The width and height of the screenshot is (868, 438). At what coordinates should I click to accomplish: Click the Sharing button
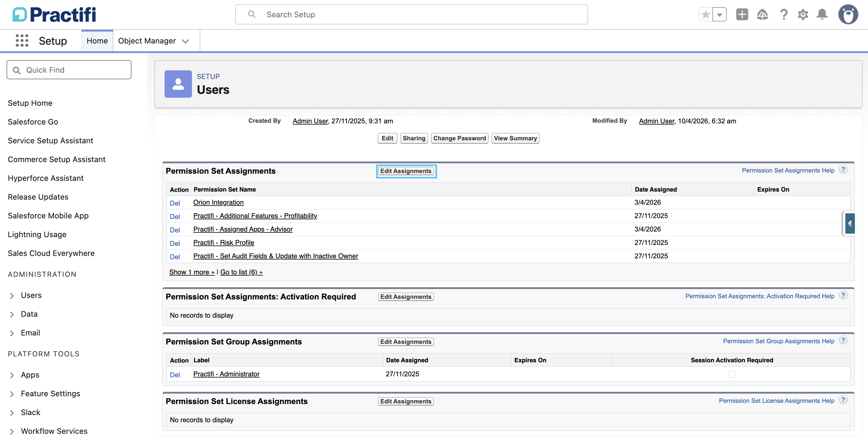click(x=414, y=138)
